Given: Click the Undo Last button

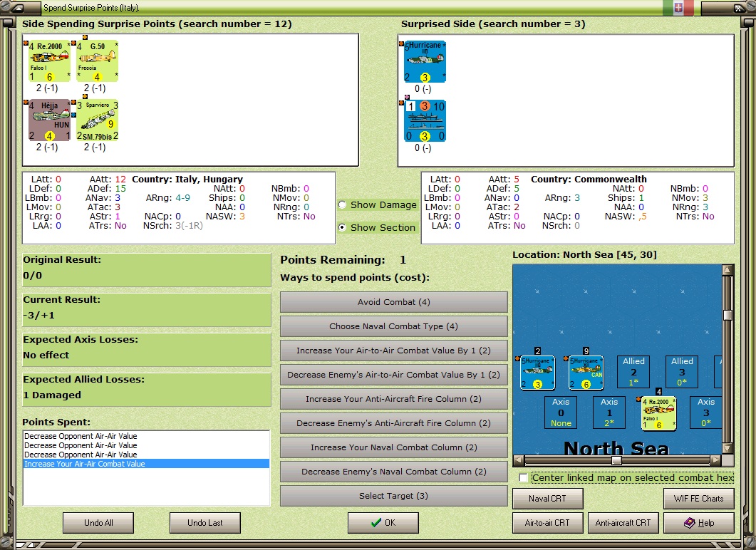Looking at the screenshot, I should coord(205,522).
